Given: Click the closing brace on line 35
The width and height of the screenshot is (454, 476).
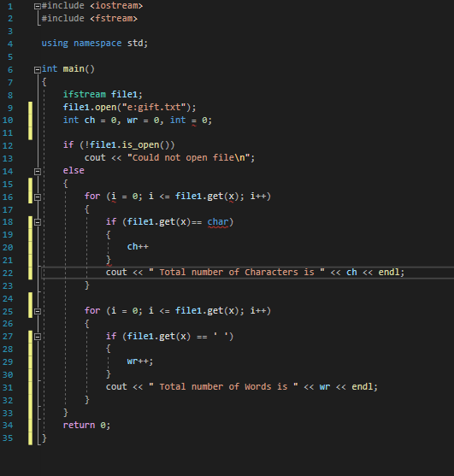Looking at the screenshot, I should click(x=44, y=438).
